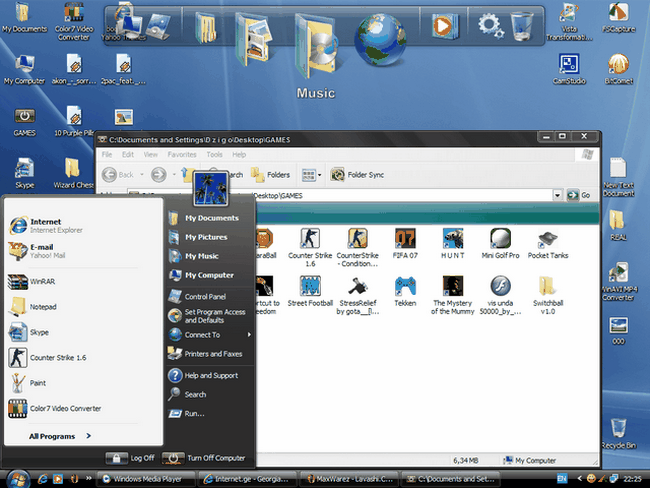Expand All Programs list

click(x=60, y=436)
